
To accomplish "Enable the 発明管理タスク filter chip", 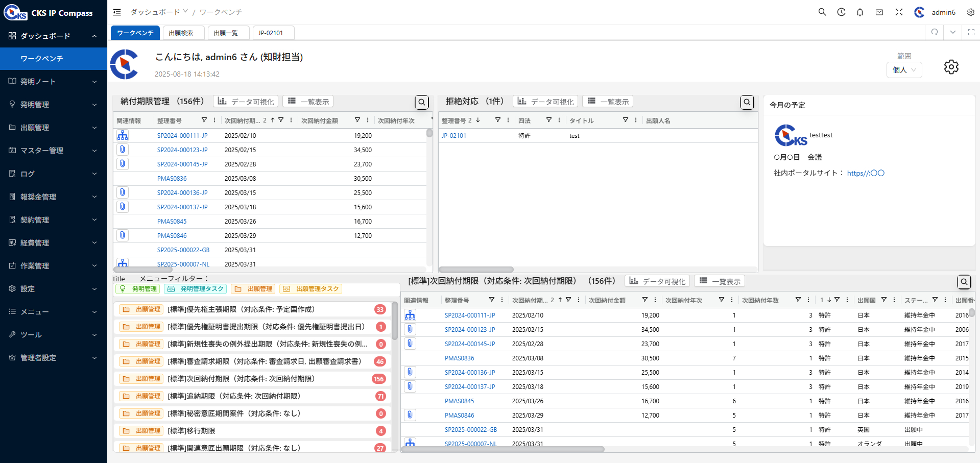I will coord(195,288).
